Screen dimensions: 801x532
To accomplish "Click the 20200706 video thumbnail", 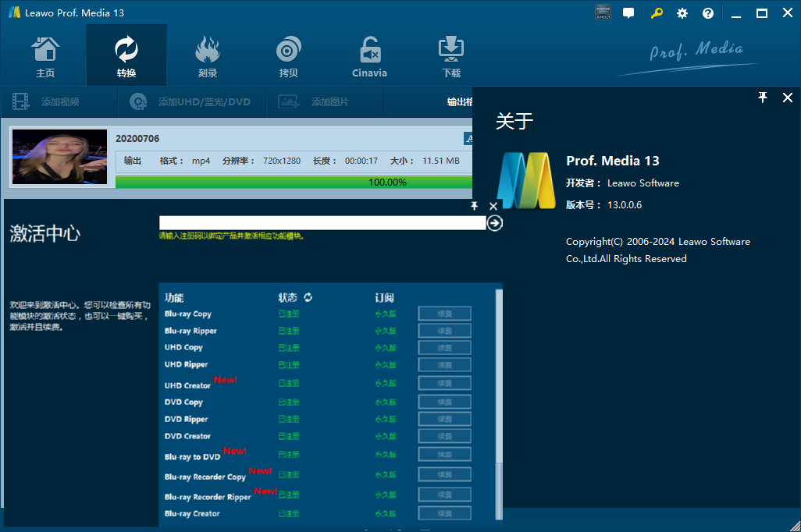I will point(60,157).
